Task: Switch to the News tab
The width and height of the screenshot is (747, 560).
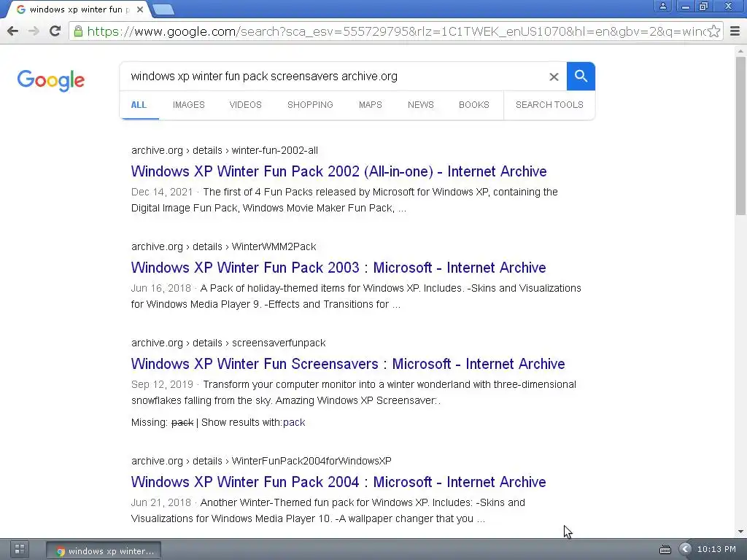Action: point(421,105)
